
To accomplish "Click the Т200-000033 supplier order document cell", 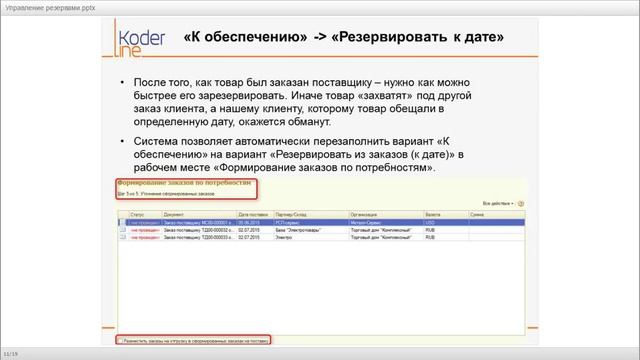I will click(x=199, y=237).
